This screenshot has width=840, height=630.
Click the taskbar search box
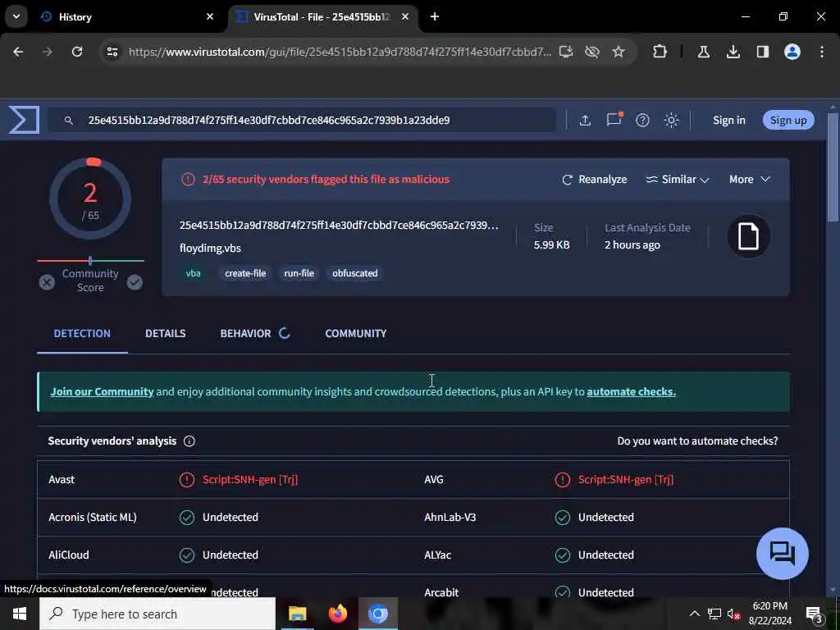click(x=157, y=614)
